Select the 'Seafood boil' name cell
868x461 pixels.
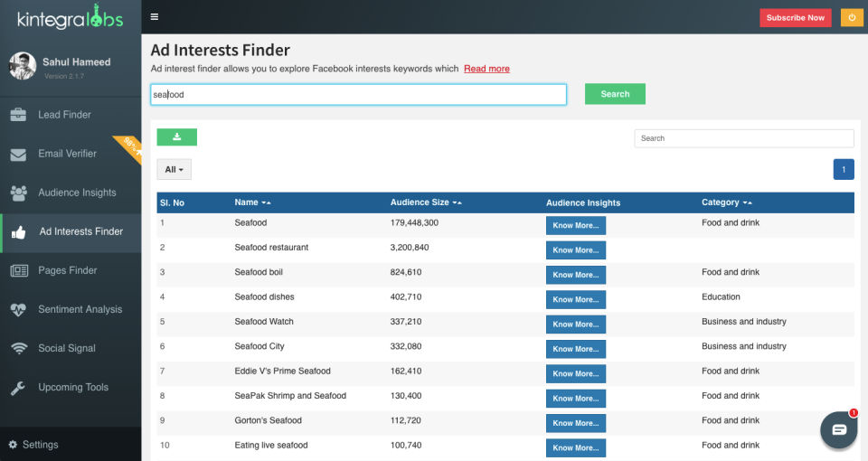259,272
